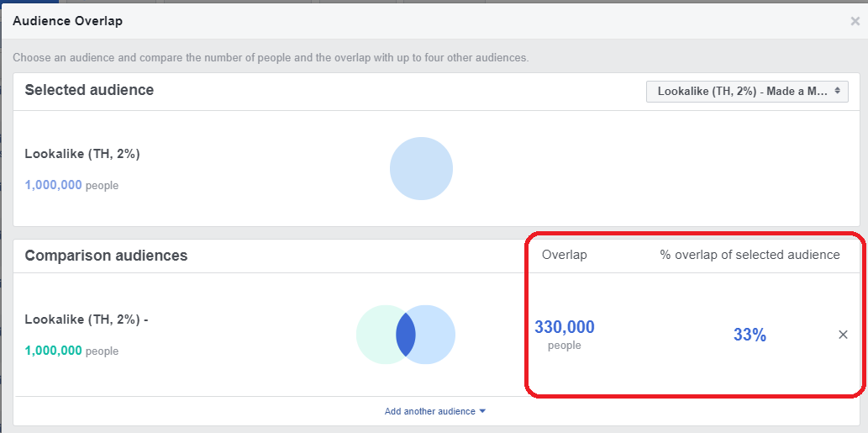Click the 330,000 people overlap value

pos(564,327)
